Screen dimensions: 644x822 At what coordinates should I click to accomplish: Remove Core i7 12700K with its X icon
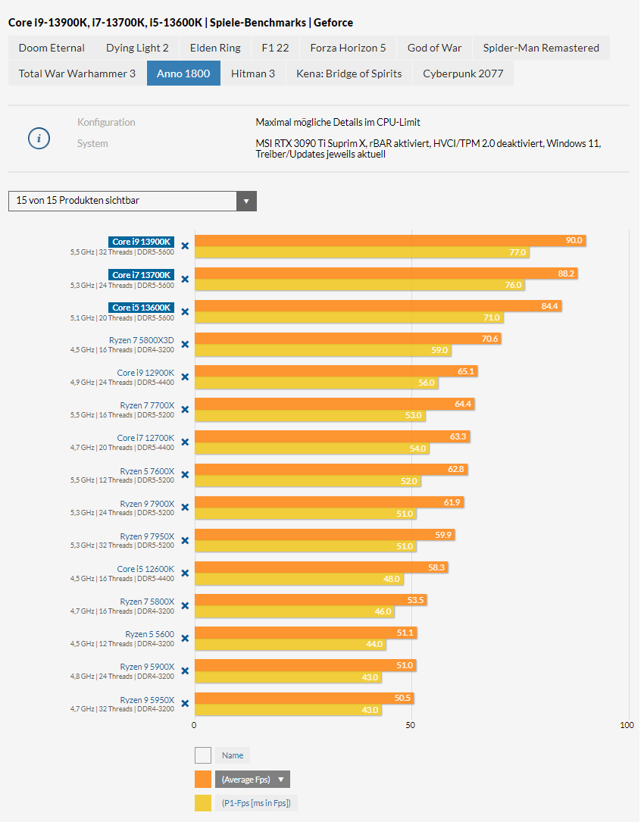185,442
